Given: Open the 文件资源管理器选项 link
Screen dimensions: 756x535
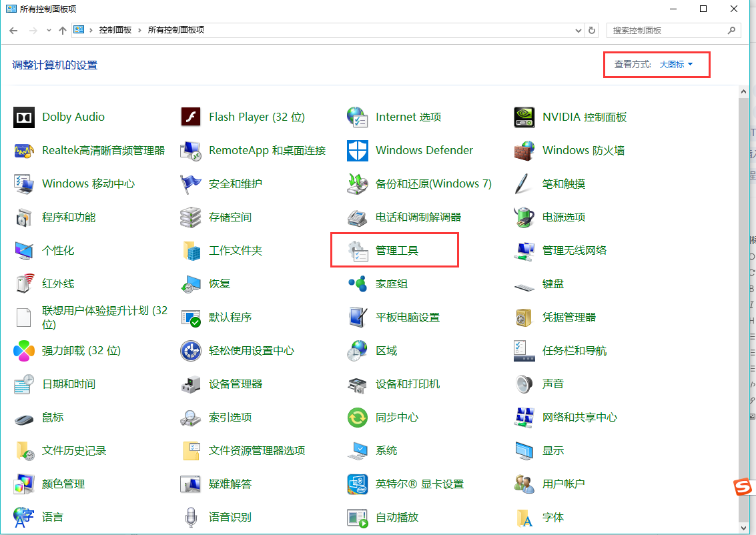Looking at the screenshot, I should [x=257, y=451].
